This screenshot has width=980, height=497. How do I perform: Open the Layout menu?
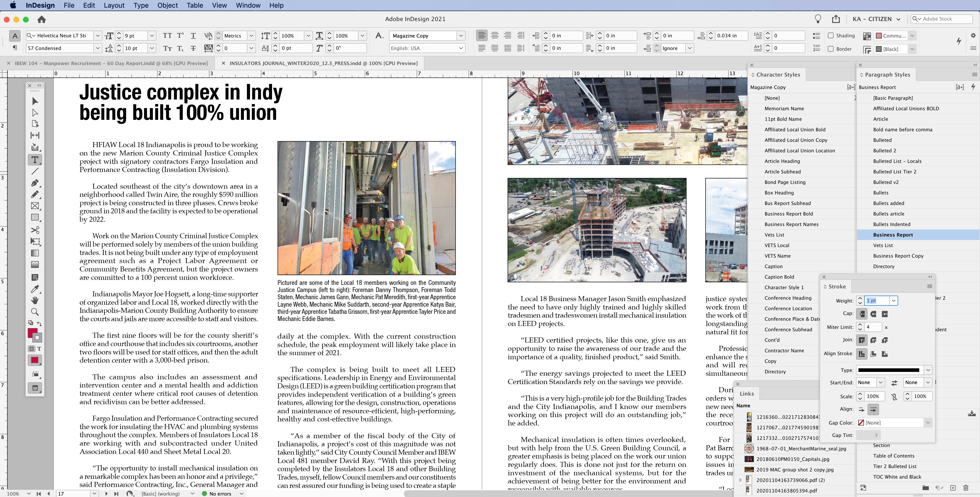(x=114, y=5)
